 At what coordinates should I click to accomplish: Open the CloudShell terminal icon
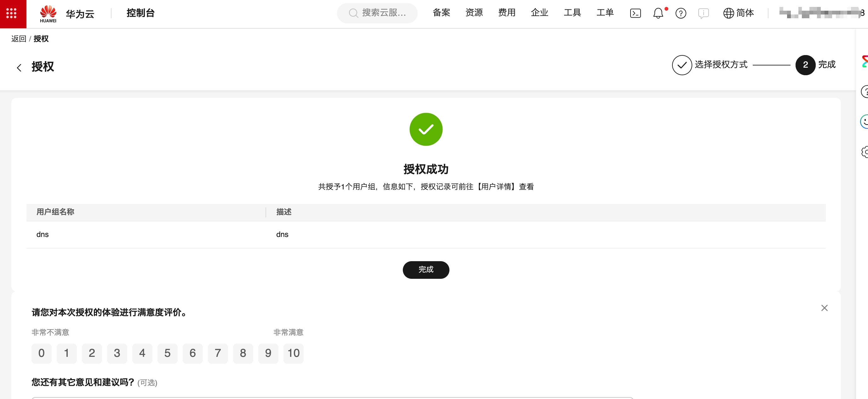635,14
